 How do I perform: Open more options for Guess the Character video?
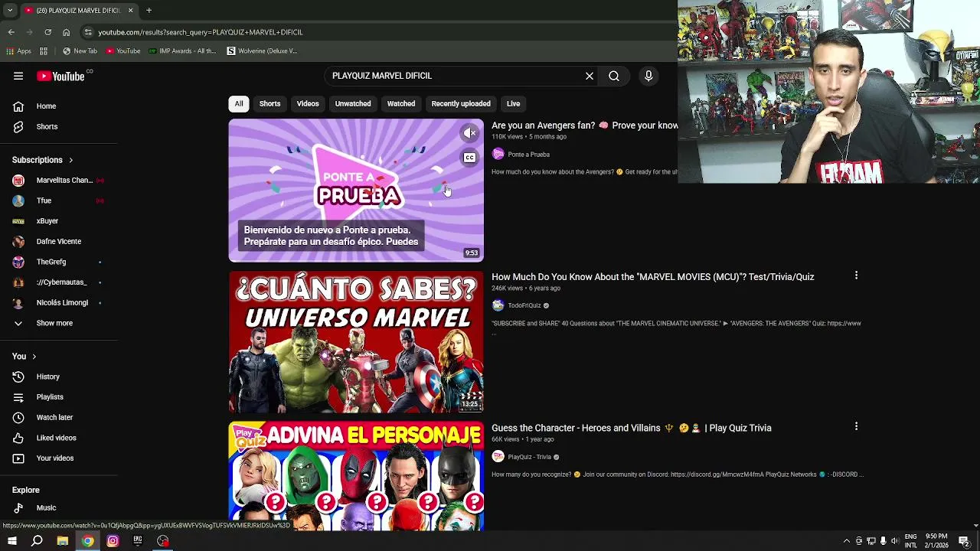856,426
